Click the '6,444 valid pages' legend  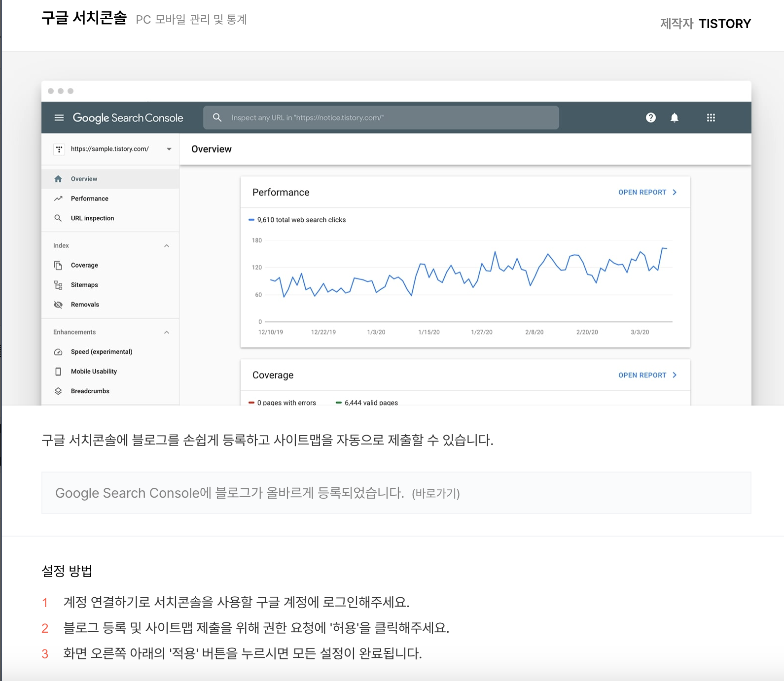[367, 403]
